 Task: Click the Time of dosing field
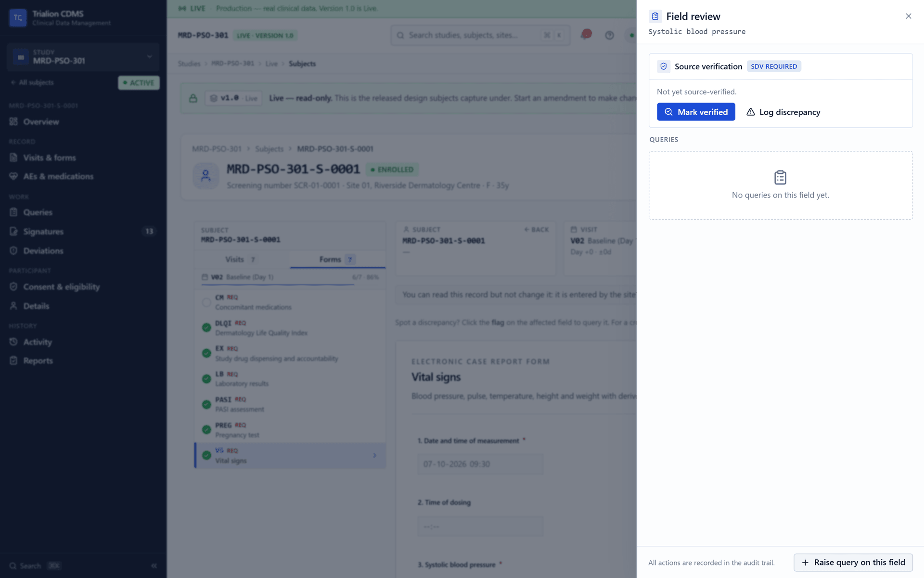pos(480,526)
